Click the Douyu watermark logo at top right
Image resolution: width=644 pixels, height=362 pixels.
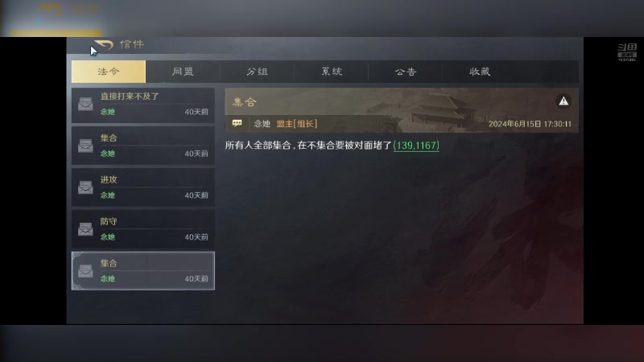coord(627,52)
